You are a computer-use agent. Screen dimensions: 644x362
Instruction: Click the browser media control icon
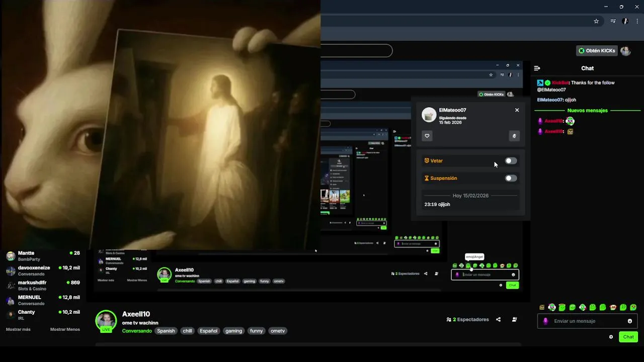[x=613, y=21]
